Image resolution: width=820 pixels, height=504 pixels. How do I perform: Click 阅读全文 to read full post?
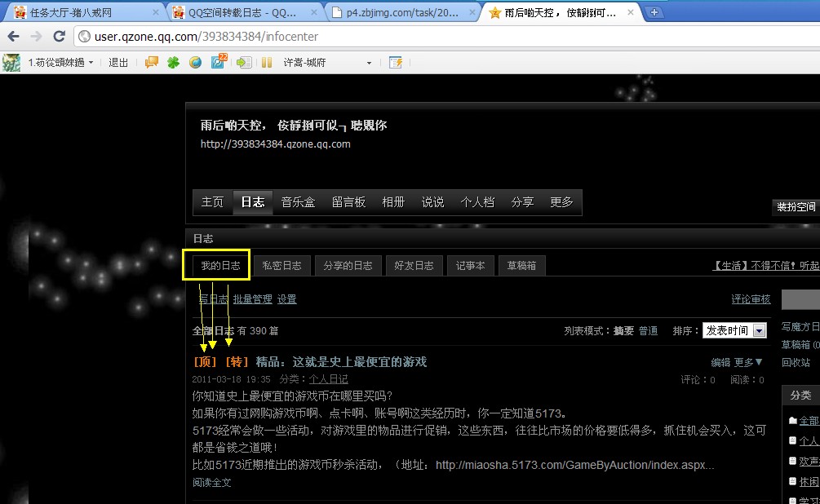(212, 483)
